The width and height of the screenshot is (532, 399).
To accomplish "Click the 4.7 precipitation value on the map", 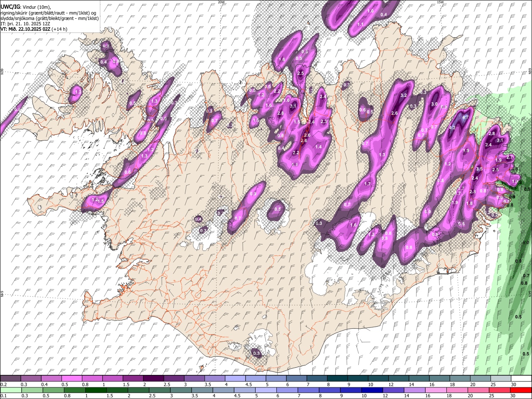I will click(465, 118).
